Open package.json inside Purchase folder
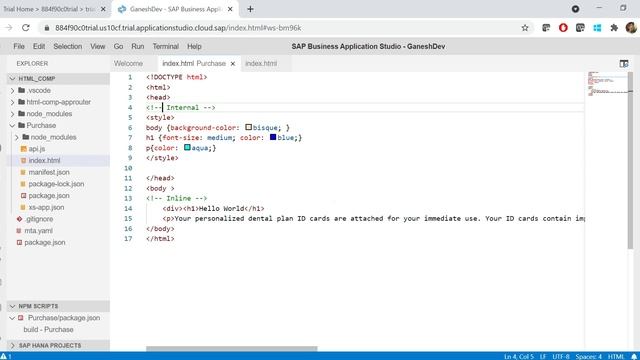Viewport: 640px width, 360px height. 49,196
